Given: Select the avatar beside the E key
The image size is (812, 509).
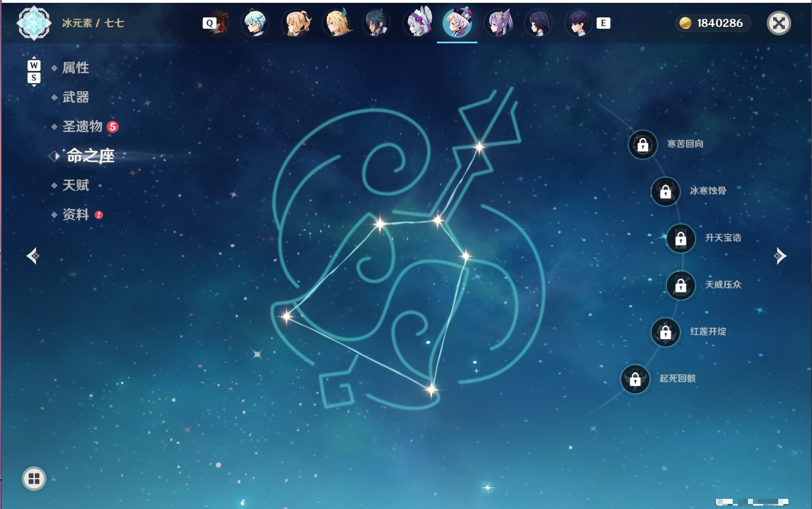Looking at the screenshot, I should coord(578,24).
